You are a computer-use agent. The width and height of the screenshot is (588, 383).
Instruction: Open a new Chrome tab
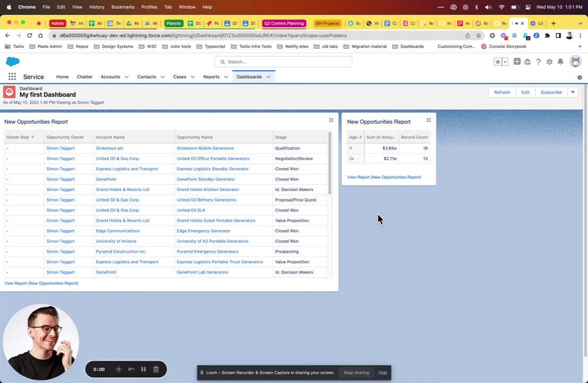553,23
